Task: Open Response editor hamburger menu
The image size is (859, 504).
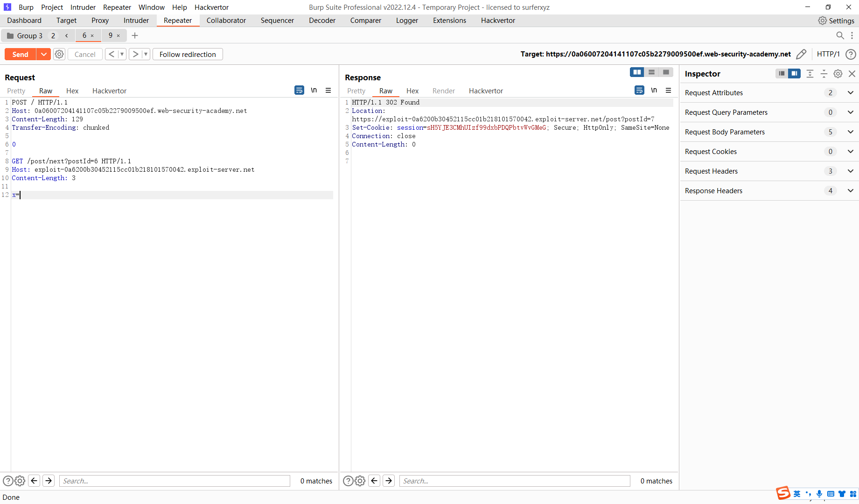Action: [x=669, y=91]
